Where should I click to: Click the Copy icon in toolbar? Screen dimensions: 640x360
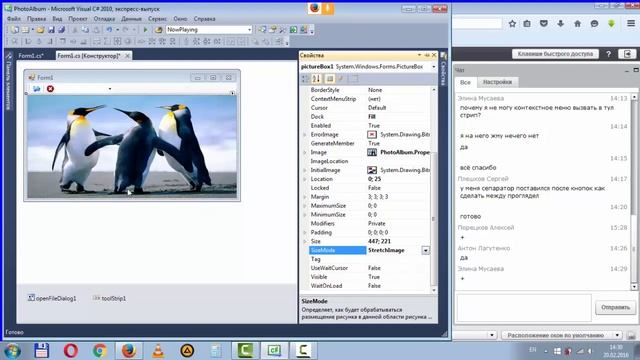coord(85,30)
